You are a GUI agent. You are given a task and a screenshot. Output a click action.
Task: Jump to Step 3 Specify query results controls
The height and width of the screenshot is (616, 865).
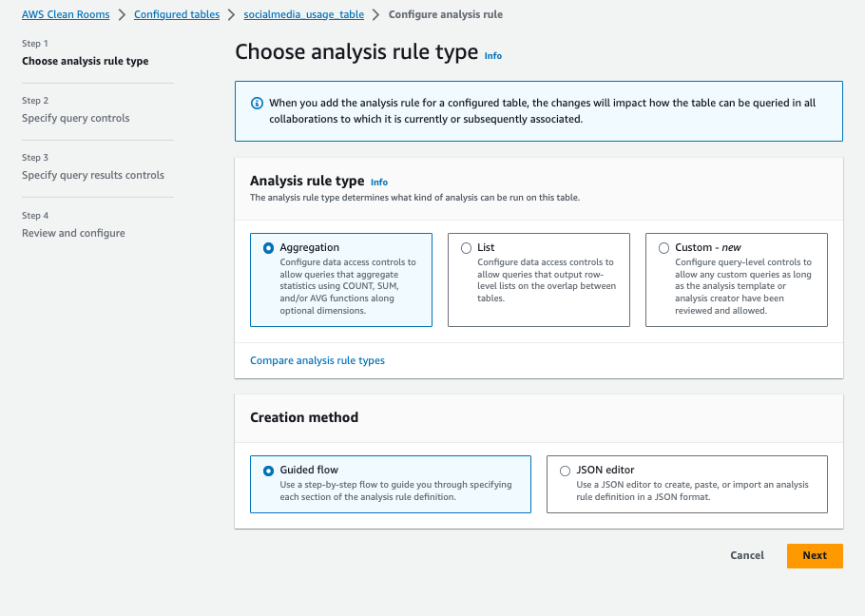(x=93, y=175)
